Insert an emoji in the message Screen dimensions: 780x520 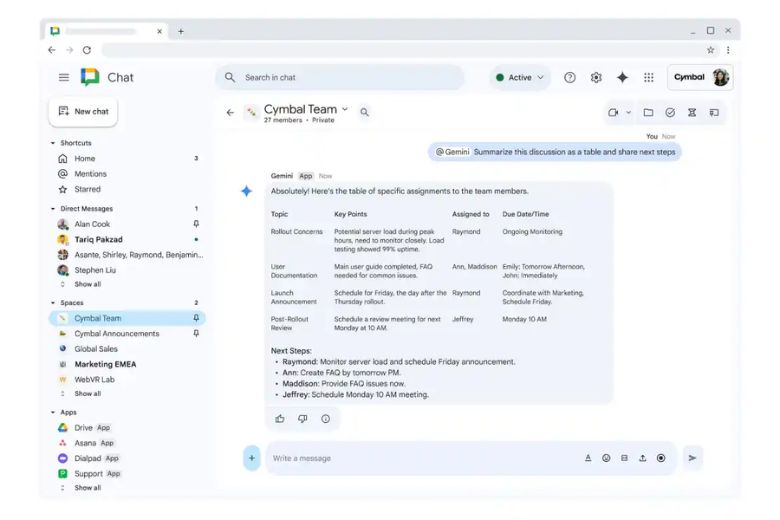(606, 458)
